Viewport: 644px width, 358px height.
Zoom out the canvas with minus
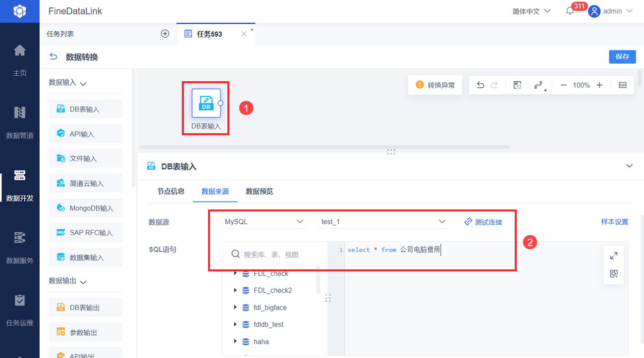[563, 85]
